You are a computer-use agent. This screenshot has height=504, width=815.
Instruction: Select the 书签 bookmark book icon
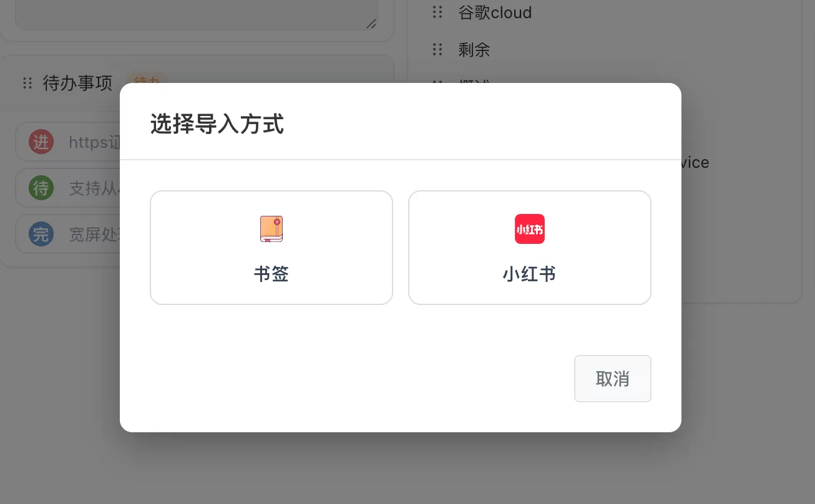click(271, 229)
